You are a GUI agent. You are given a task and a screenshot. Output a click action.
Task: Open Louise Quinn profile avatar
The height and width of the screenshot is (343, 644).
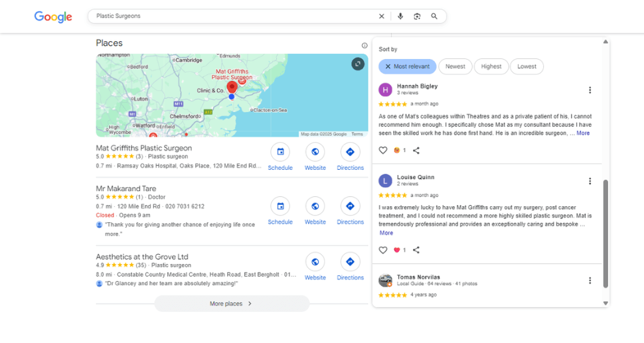tap(385, 180)
